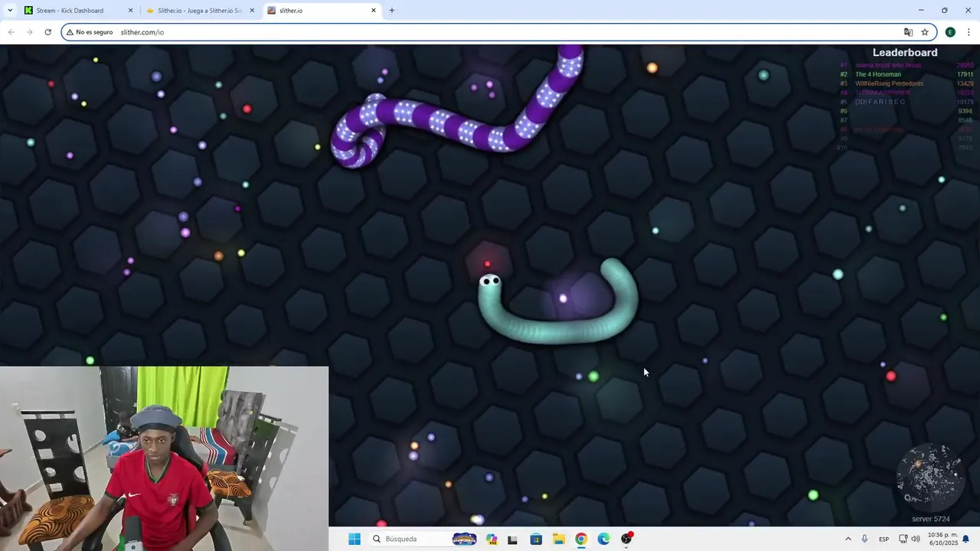
Task: Click leaderboard entry 'WillNieRseig Perdedores'
Action: pos(889,83)
